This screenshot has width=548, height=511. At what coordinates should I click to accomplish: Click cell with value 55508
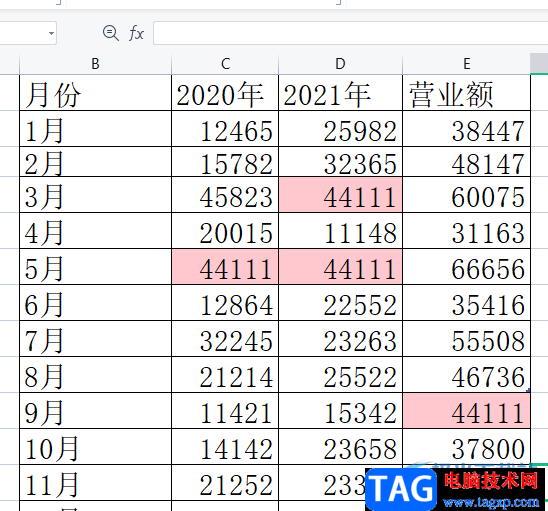[x=467, y=339]
